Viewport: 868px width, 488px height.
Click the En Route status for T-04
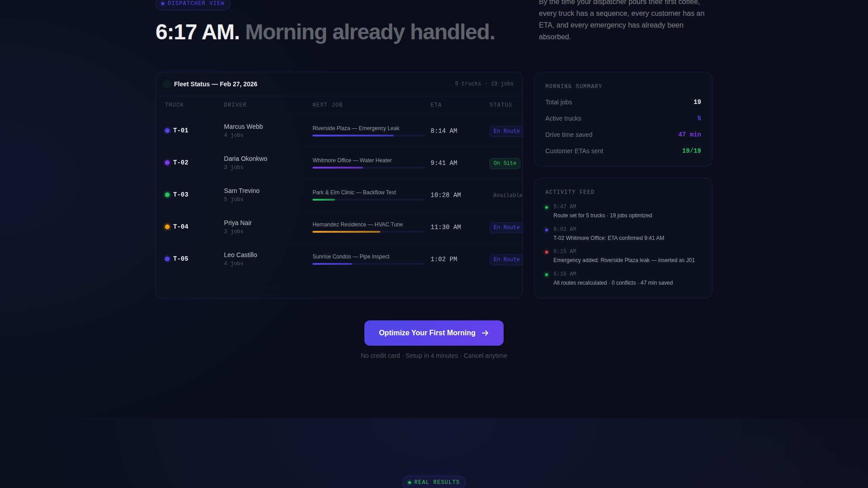coord(506,227)
